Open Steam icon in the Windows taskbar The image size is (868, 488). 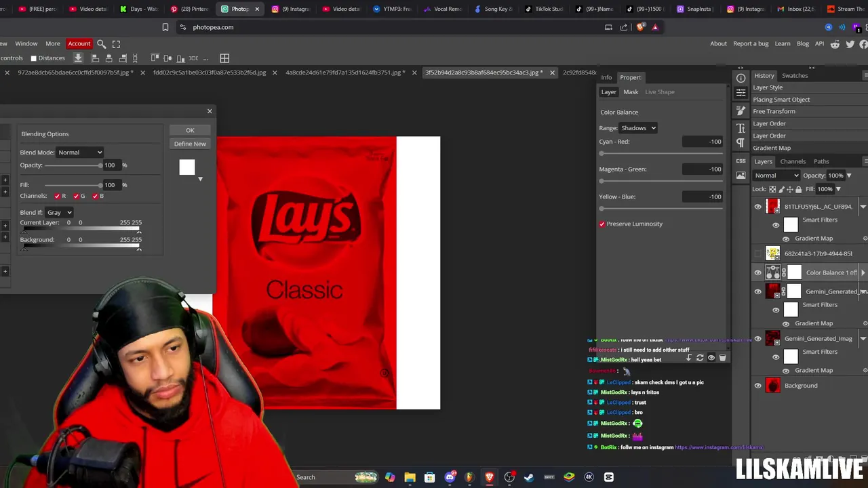coord(529,477)
